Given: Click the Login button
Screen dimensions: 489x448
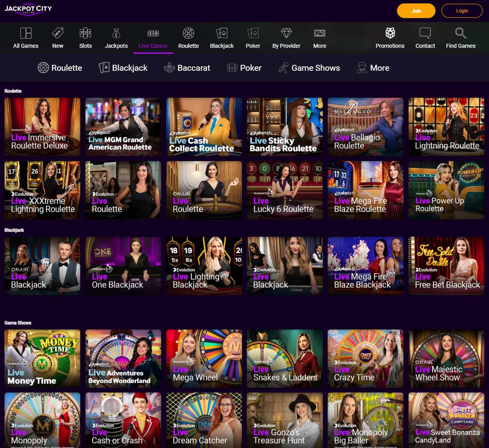Looking at the screenshot, I should pos(462,11).
